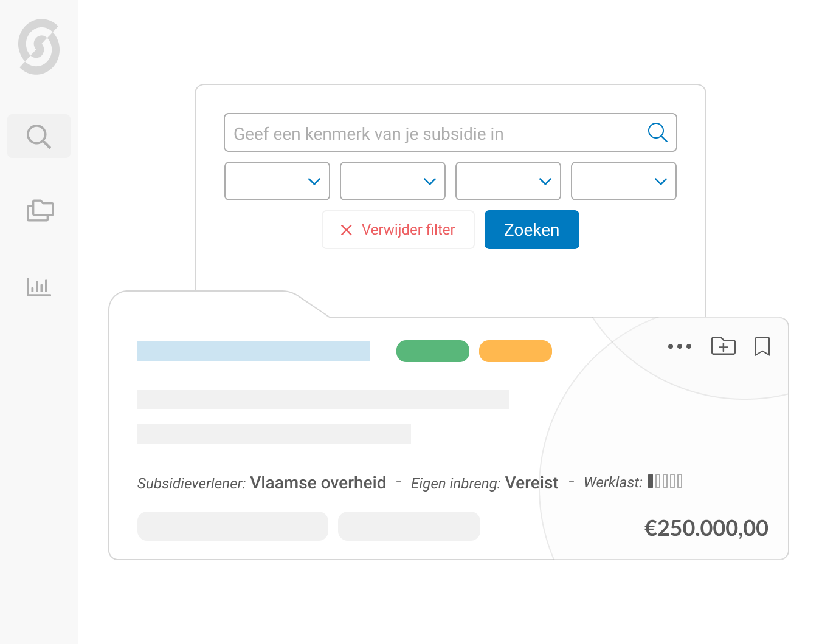822x644 pixels.
Task: Click the orange status tag
Action: pos(515,351)
